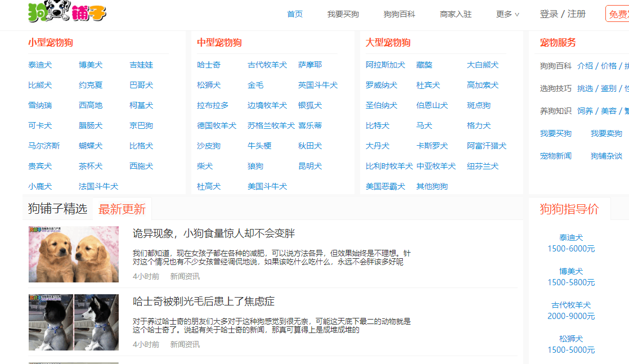
Task: Select 金毛 breed link
Action: point(255,85)
